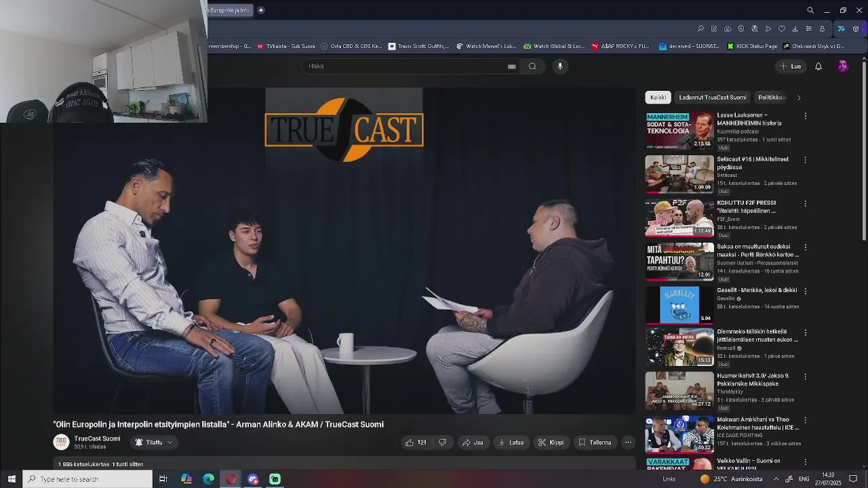Switch to the Europolin ja Inte browser tab
The height and width of the screenshot is (488, 868).
(229, 10)
